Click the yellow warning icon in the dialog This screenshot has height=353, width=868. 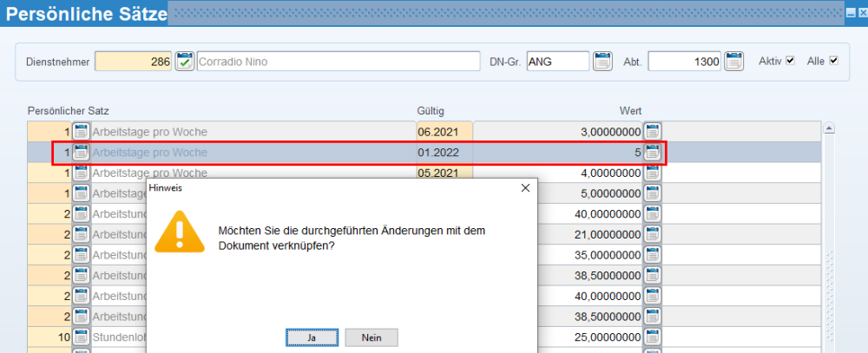(180, 232)
